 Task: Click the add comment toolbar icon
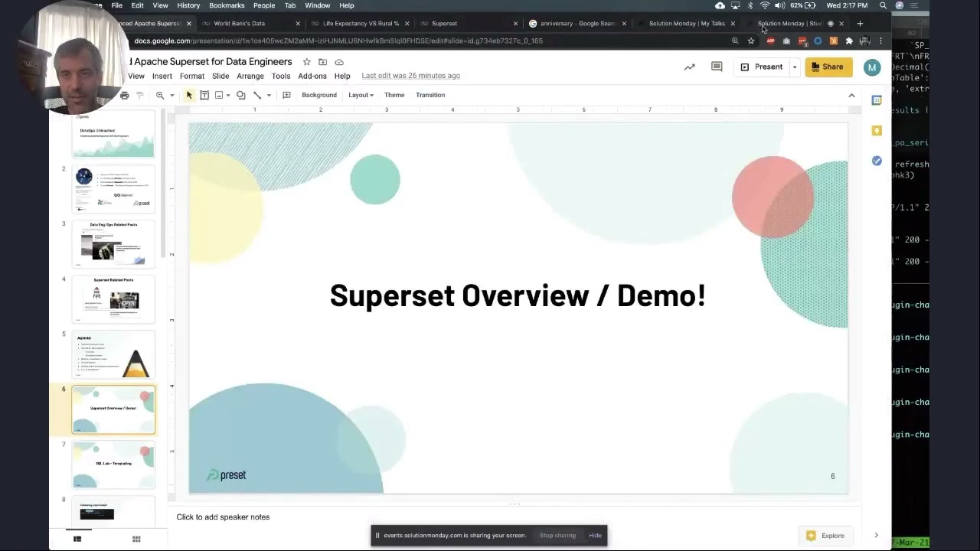[x=286, y=95]
